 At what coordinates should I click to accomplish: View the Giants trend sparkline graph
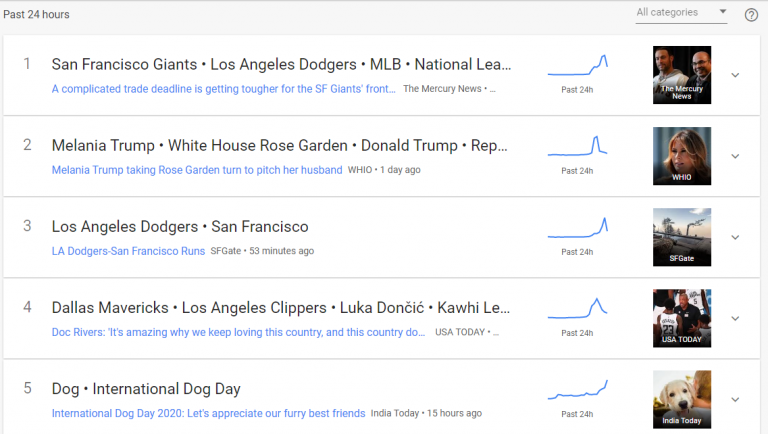tap(577, 66)
